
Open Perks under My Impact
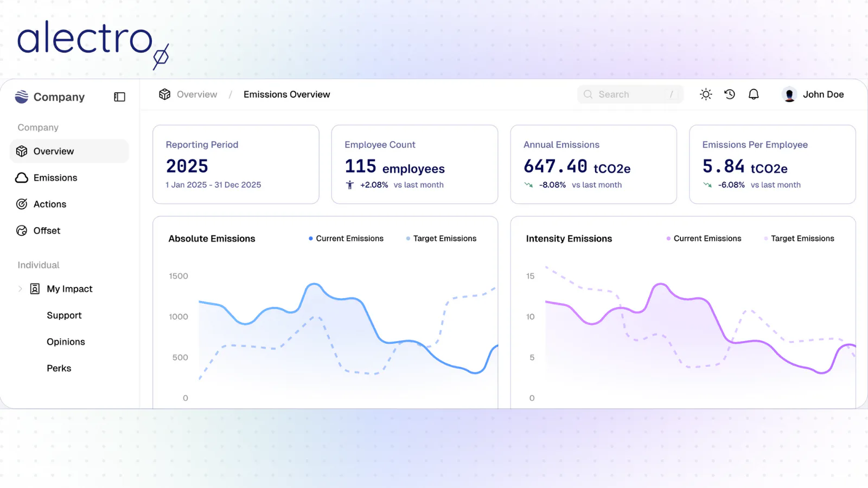tap(59, 368)
